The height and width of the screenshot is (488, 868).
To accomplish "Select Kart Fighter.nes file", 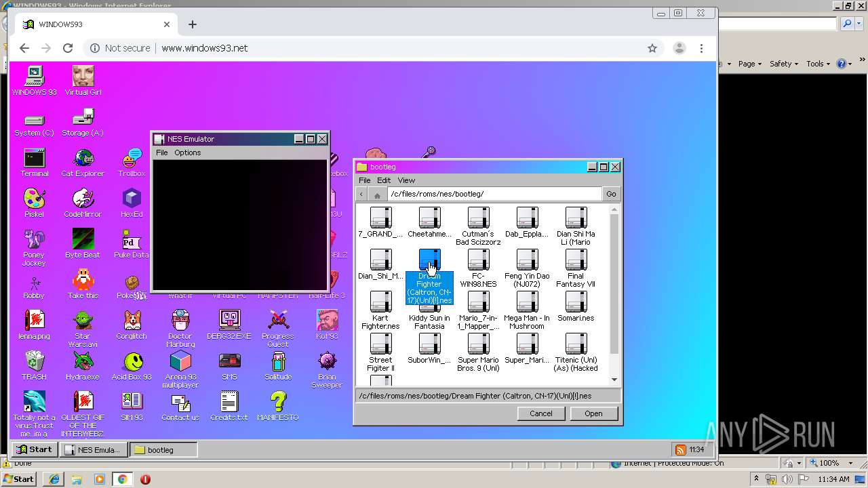I will click(380, 310).
